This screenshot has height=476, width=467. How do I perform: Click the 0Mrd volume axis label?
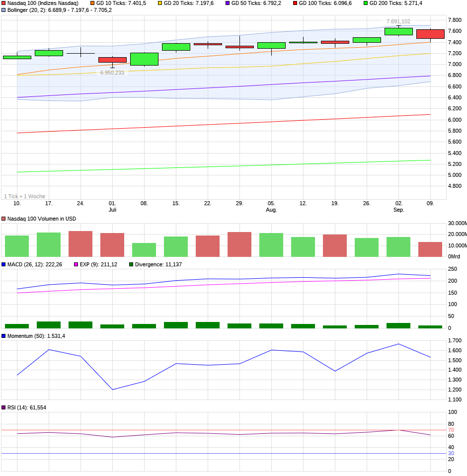(x=454, y=256)
